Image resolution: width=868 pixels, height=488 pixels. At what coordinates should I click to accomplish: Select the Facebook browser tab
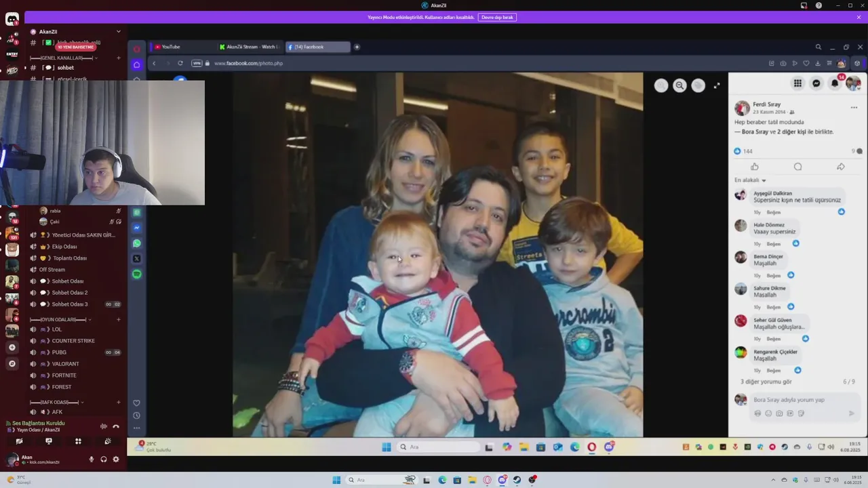(x=317, y=47)
